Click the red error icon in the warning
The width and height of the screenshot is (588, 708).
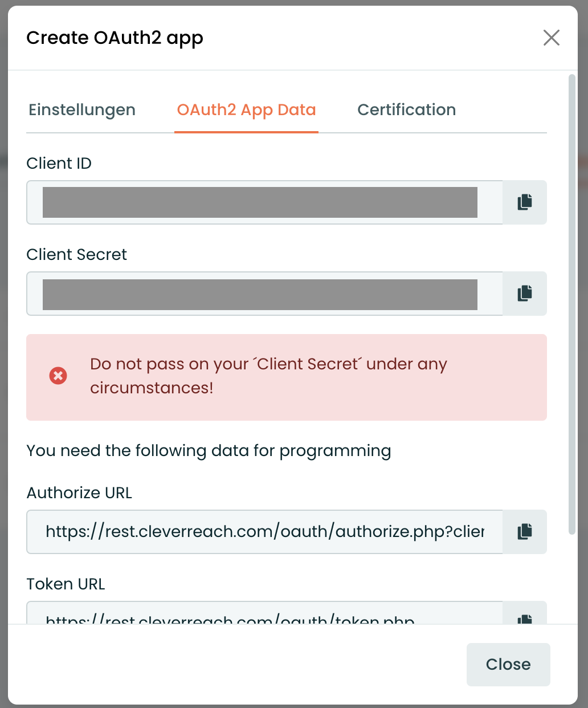coord(58,375)
